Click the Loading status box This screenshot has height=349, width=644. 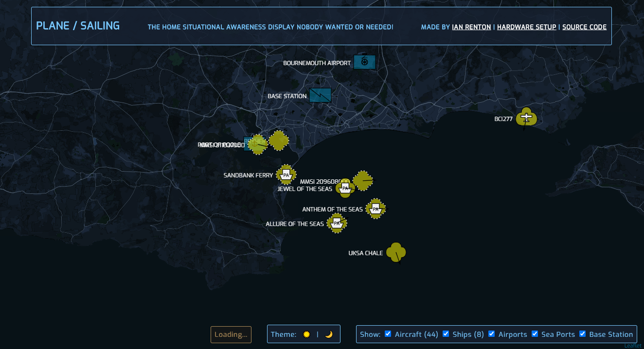[231, 334]
